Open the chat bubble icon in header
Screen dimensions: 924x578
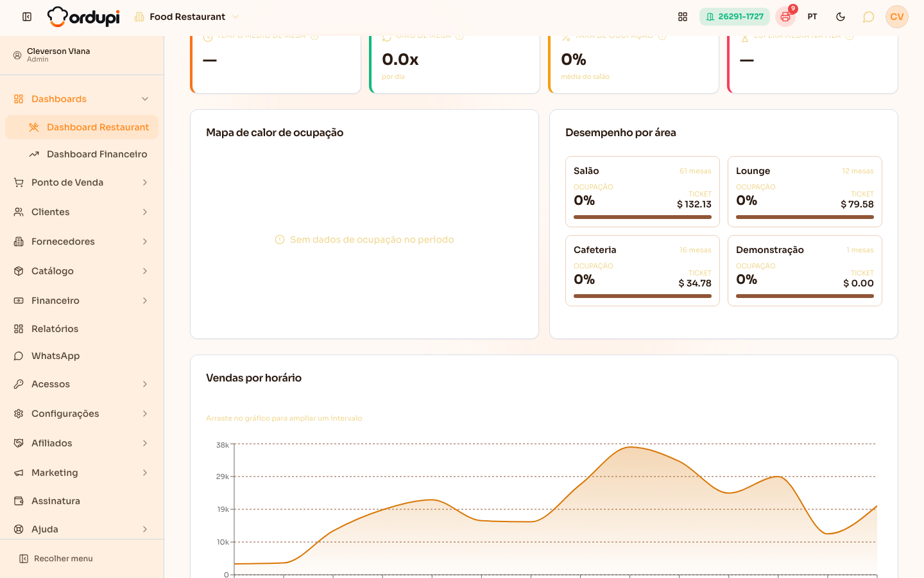point(868,17)
